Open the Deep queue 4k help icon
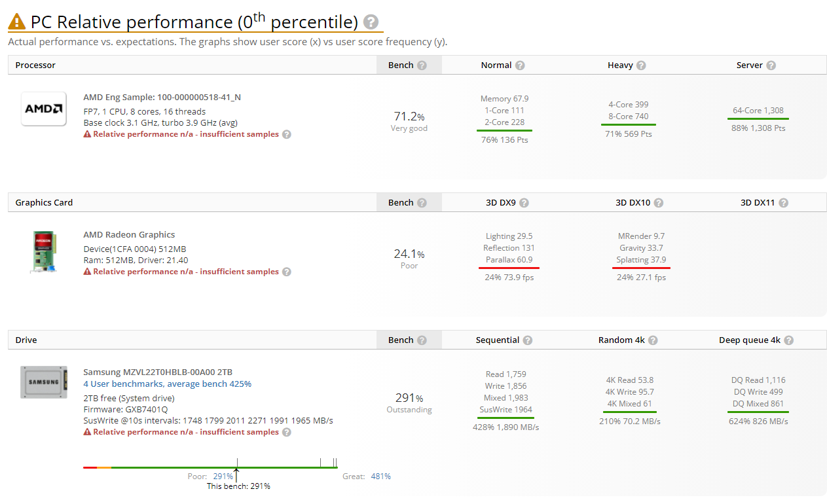The height and width of the screenshot is (504, 827). click(789, 340)
